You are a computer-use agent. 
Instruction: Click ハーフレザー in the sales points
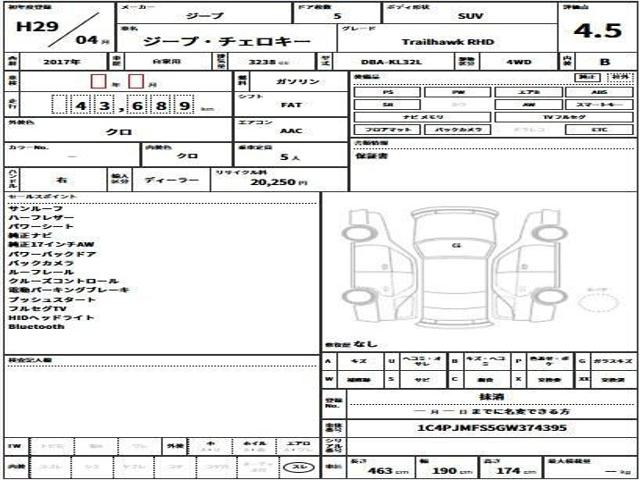pyautogui.click(x=41, y=218)
